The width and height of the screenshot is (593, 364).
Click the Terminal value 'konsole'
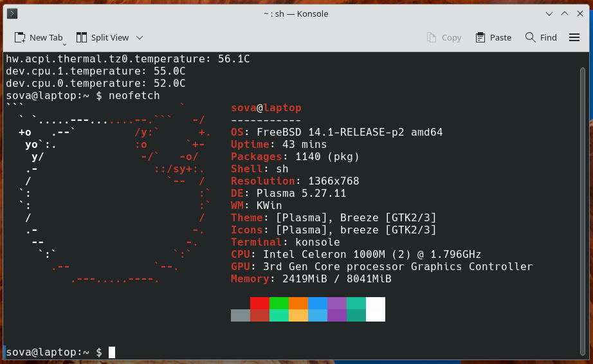coord(318,242)
